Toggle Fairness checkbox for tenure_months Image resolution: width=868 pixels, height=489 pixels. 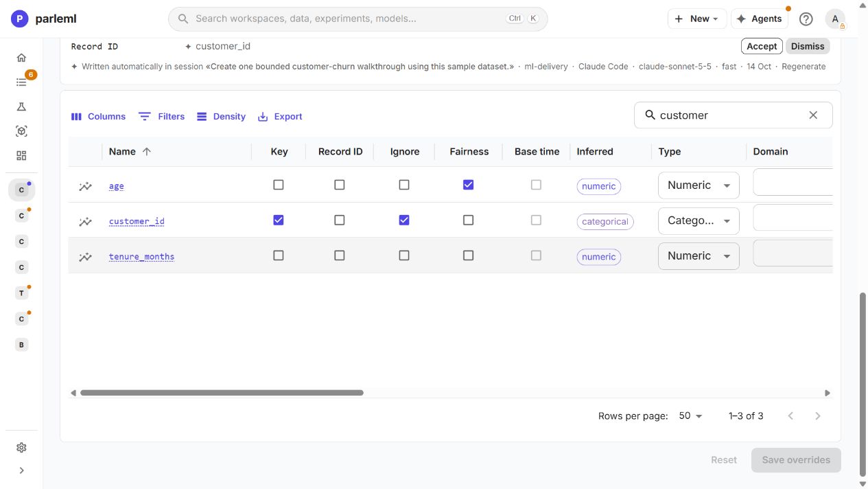coord(468,255)
